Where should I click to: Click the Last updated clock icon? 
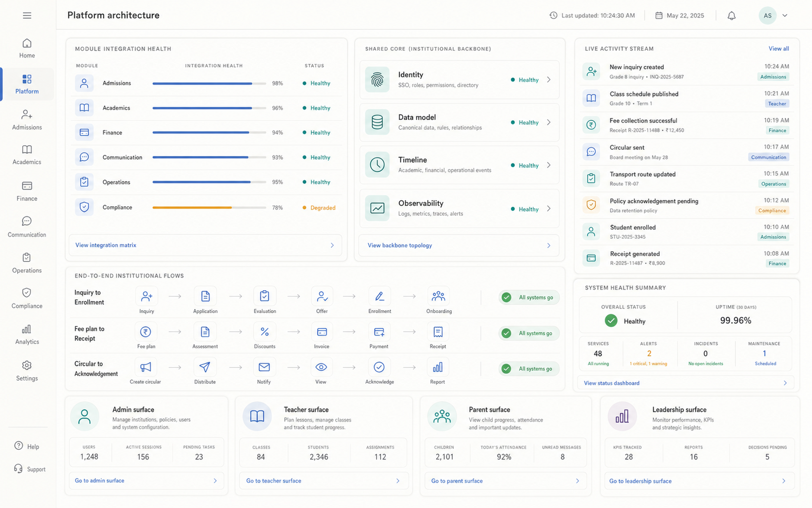pos(553,16)
